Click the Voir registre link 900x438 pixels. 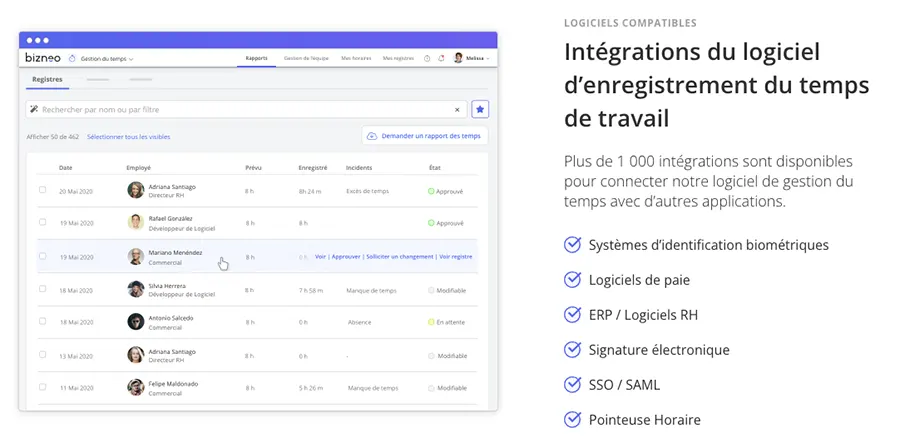click(x=456, y=257)
